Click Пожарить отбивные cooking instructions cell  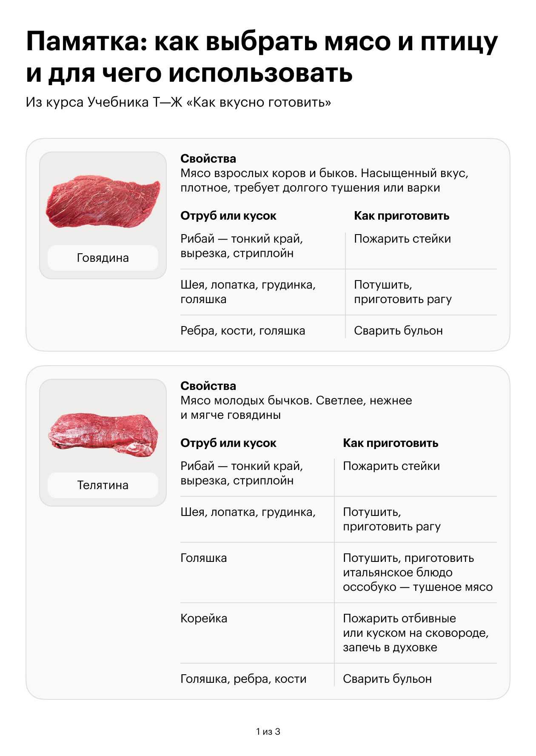pos(416,633)
